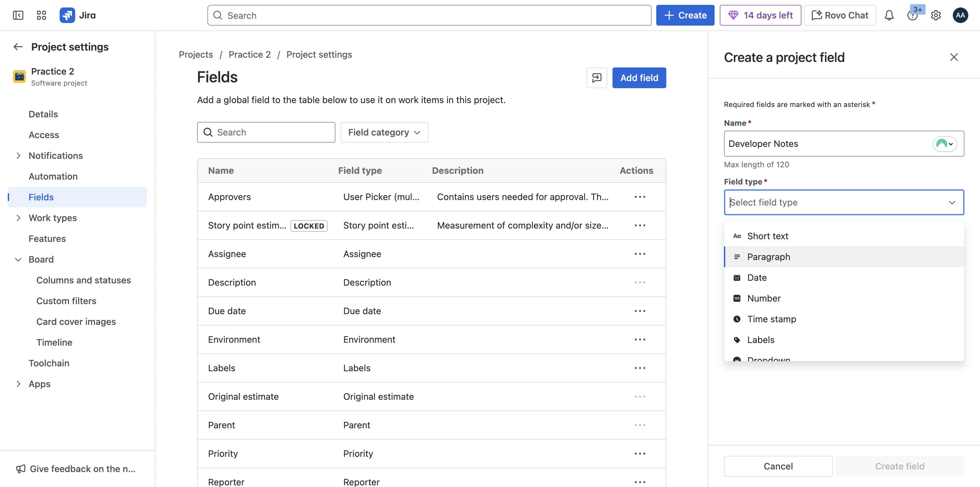The width and height of the screenshot is (980, 487).
Task: Click the megaphone feedback icon
Action: pyautogui.click(x=20, y=469)
